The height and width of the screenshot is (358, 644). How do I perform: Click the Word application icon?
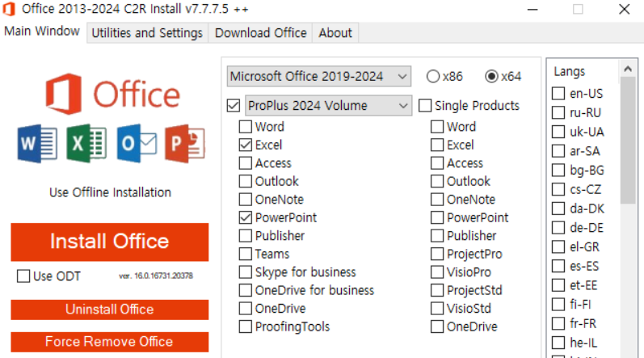click(x=37, y=144)
